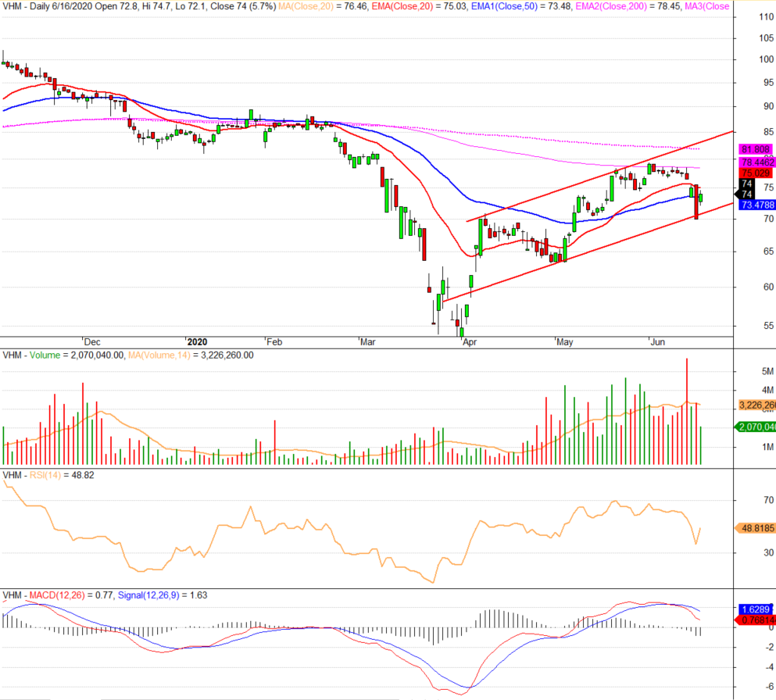Click the blue 1.6289 signal tag
The height and width of the screenshot is (700, 776).
(755, 609)
